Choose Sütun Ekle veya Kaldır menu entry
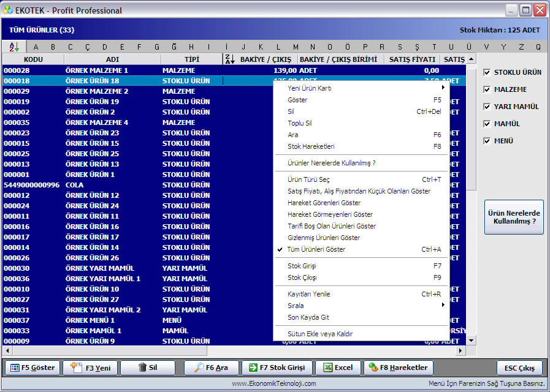This screenshot has width=550, height=392. 361,334
